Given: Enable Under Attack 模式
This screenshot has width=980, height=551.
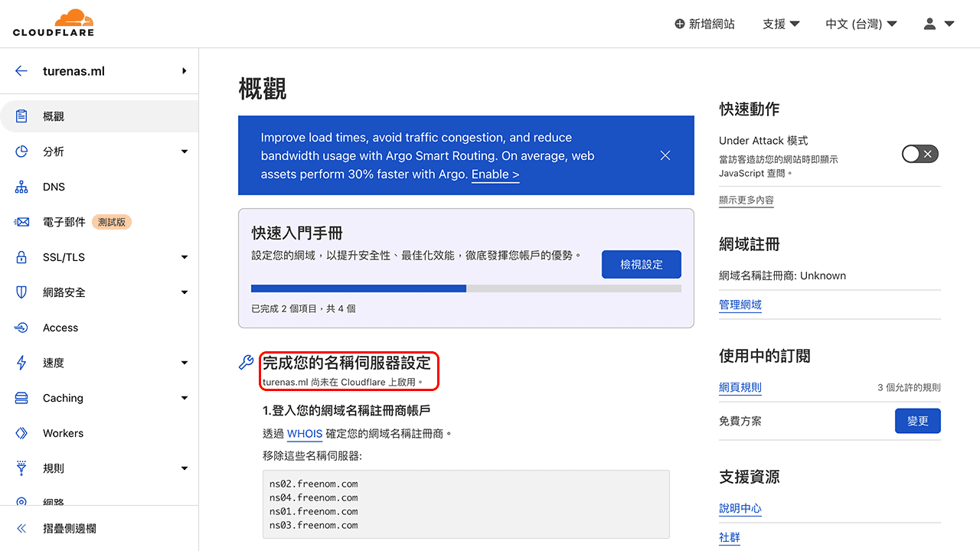Looking at the screenshot, I should tap(918, 153).
